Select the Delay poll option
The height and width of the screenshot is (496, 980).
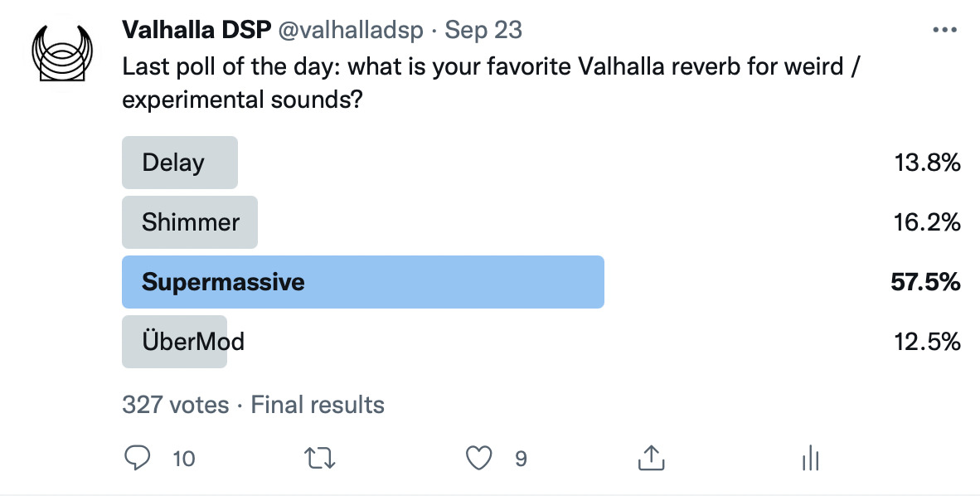click(x=179, y=163)
